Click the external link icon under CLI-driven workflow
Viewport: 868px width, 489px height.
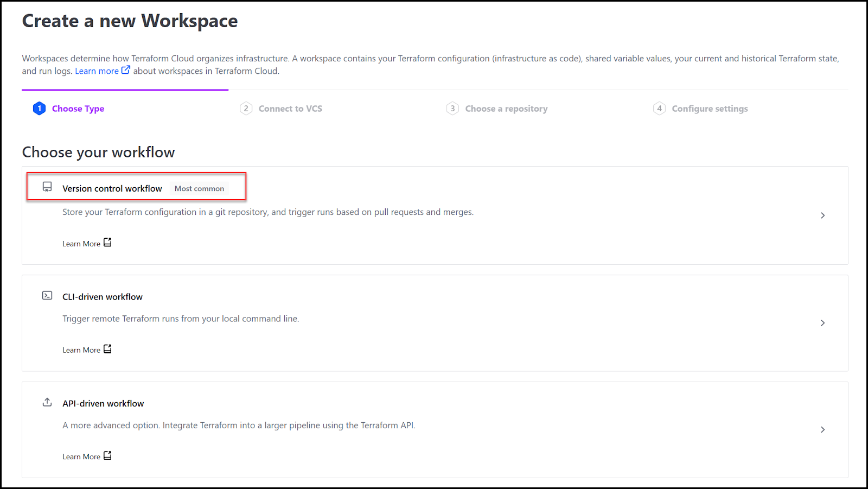[x=107, y=349]
